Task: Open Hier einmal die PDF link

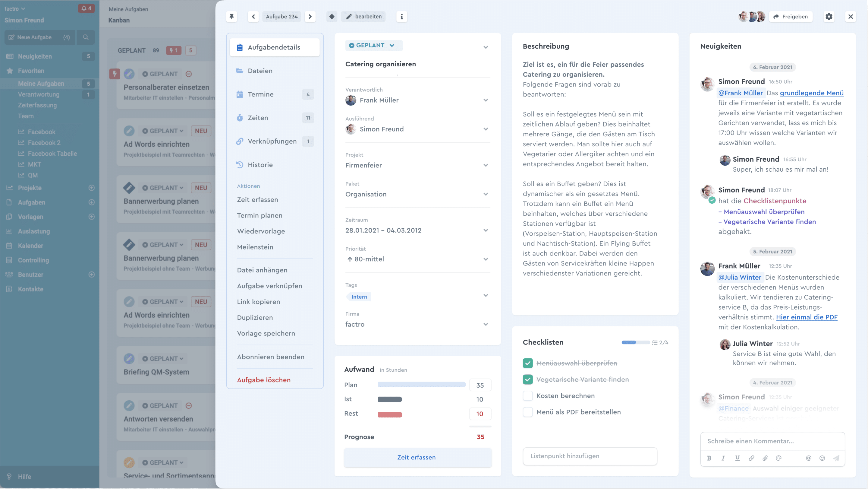Action: click(x=807, y=317)
